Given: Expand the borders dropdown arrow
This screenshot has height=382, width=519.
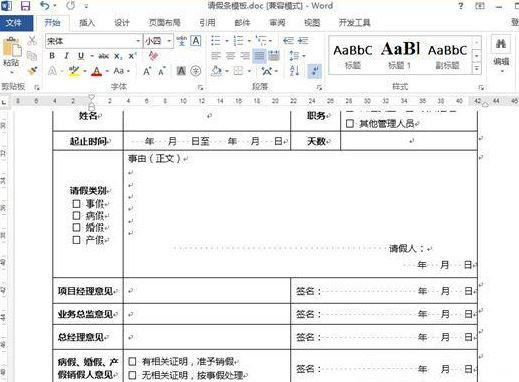Looking at the screenshot, I should click(x=249, y=71).
